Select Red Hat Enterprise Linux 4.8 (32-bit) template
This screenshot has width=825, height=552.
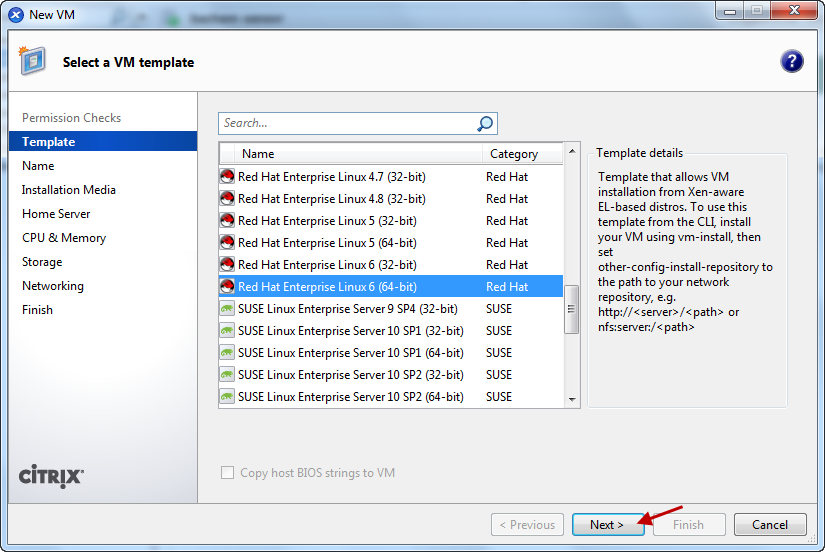click(x=391, y=198)
